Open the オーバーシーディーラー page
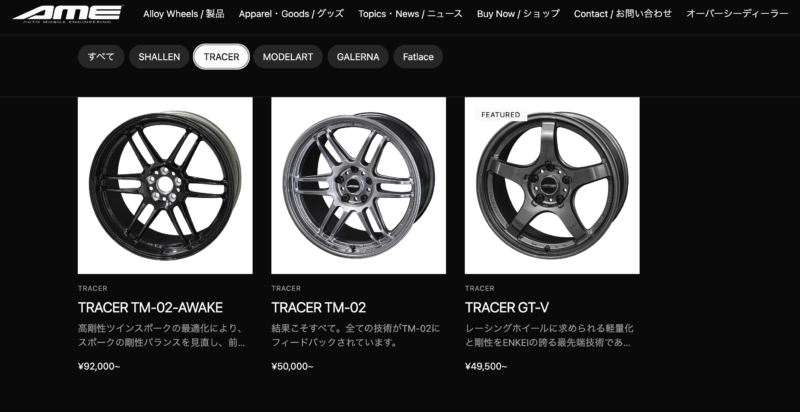 coord(737,14)
